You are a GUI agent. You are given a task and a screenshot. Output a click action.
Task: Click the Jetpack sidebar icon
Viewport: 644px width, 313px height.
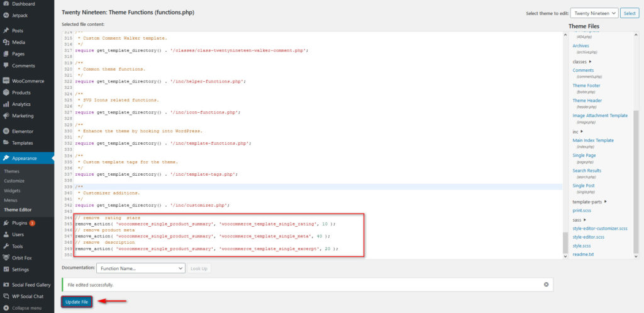tap(6, 15)
